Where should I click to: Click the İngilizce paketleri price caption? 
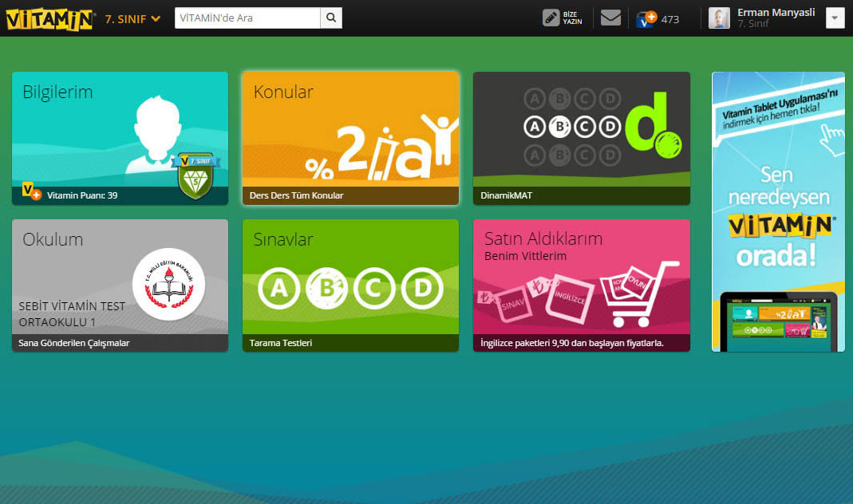click(572, 343)
